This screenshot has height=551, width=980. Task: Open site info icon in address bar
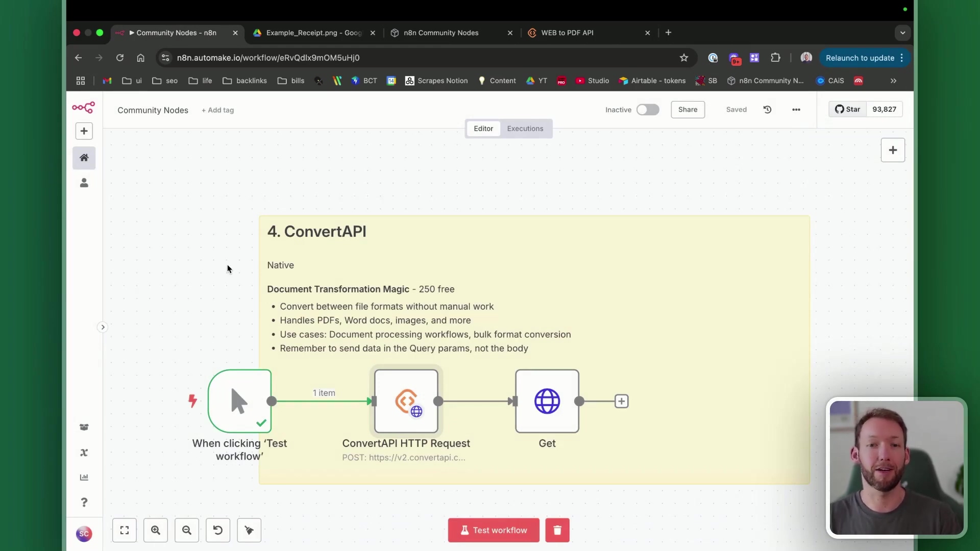coord(165,58)
